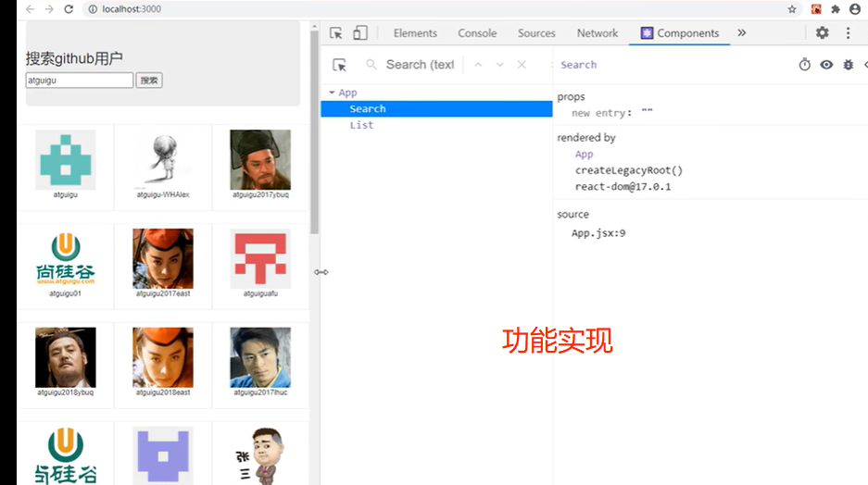Open the atguigu2018ybuq user avatar
Image resolution: width=868 pixels, height=485 pixels.
click(x=66, y=357)
